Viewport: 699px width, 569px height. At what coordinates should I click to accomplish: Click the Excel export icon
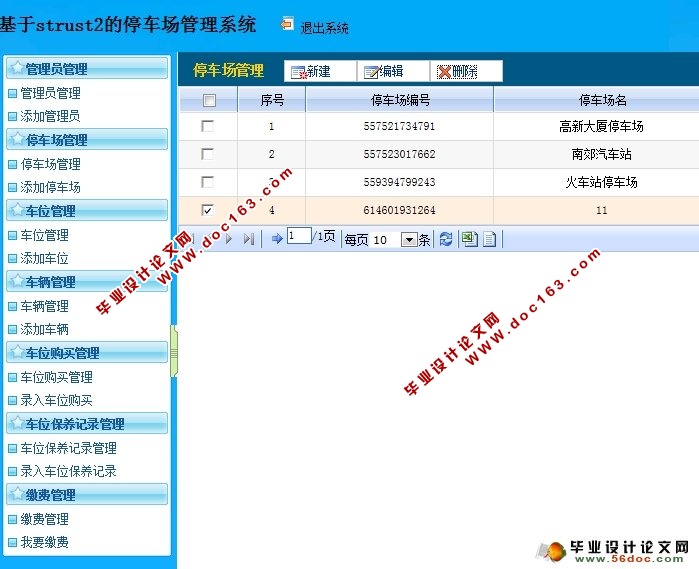point(469,239)
